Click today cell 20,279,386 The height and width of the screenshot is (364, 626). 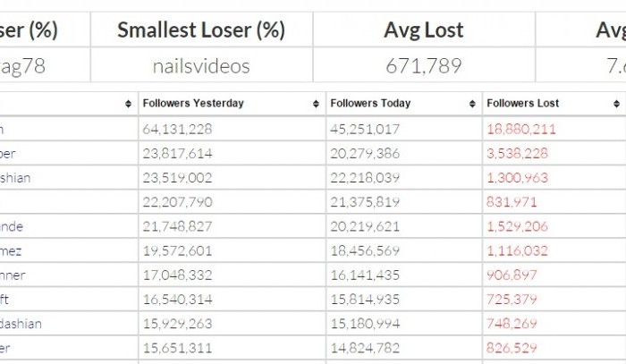pos(365,154)
